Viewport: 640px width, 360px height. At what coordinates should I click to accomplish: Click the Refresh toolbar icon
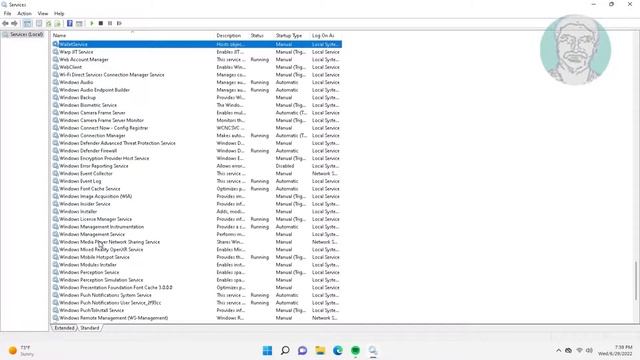pos(49,24)
